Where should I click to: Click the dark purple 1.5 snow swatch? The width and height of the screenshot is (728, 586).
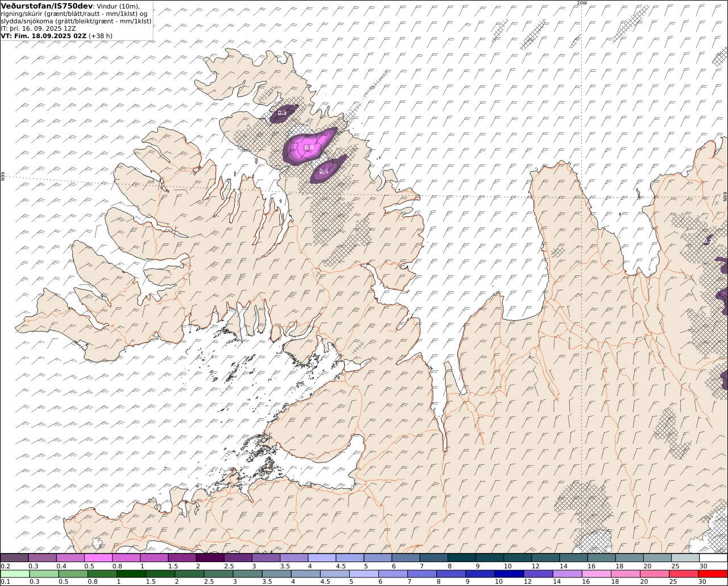click(182, 558)
